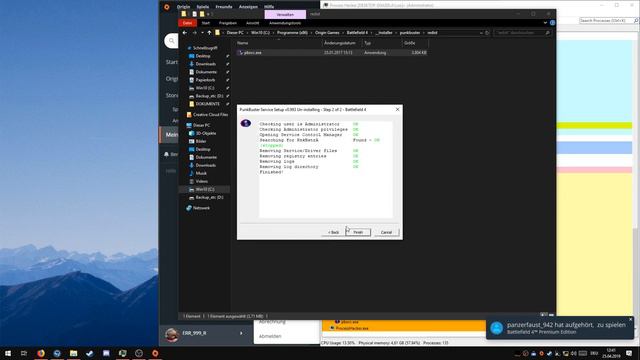
Task: Click 'Battlefield 4' in the address breadcrumb
Action: pos(357,33)
